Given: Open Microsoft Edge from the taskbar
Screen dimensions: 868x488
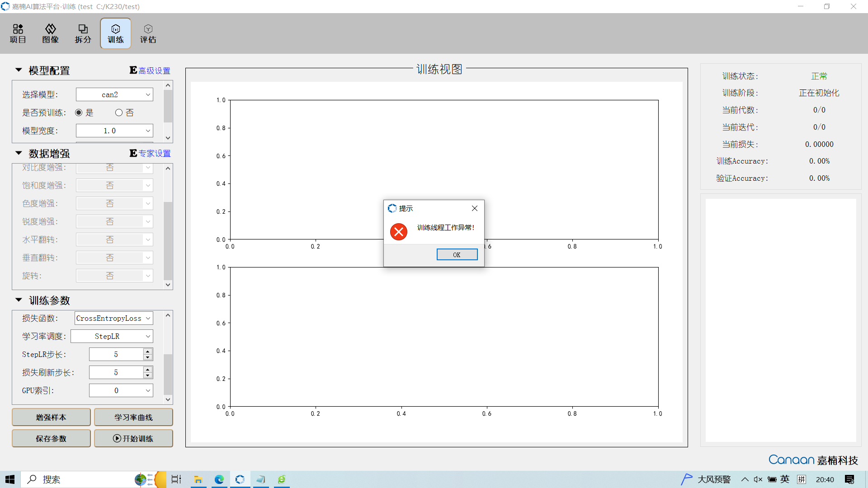Looking at the screenshot, I should tap(219, 479).
